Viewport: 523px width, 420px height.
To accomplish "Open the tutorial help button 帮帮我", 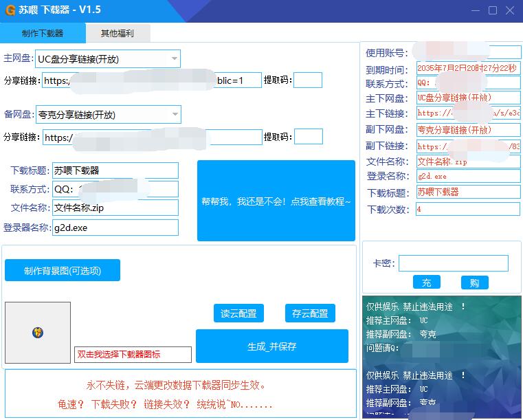I will [276, 201].
